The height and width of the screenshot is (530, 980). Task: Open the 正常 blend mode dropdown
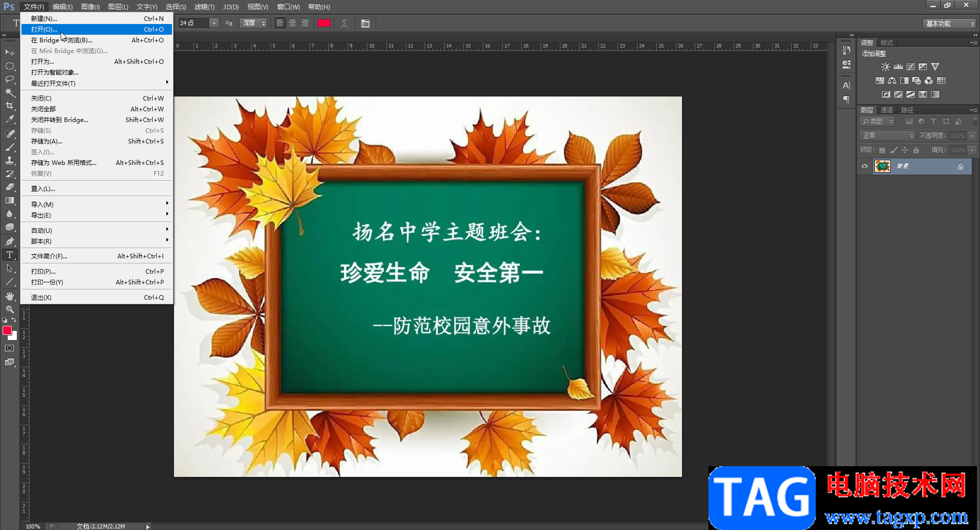[x=887, y=135]
